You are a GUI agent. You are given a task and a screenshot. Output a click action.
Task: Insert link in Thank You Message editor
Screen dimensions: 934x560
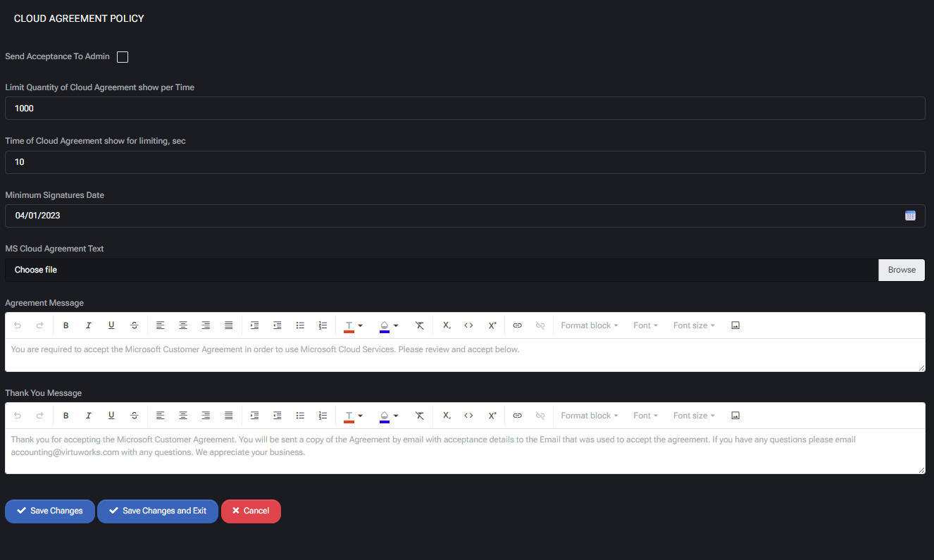(517, 416)
